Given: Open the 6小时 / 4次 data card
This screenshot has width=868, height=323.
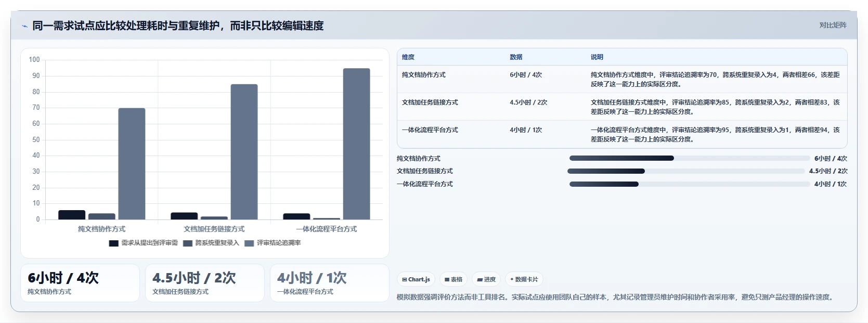Looking at the screenshot, I should pyautogui.click(x=80, y=283).
